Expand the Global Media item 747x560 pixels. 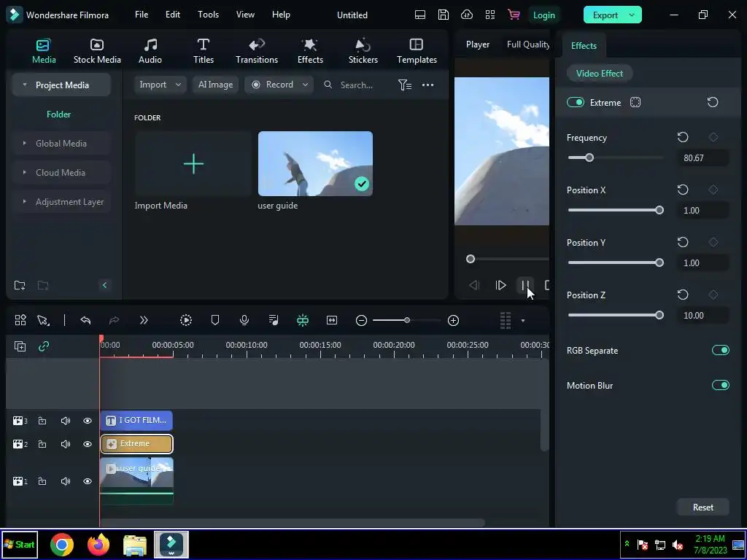(25, 143)
